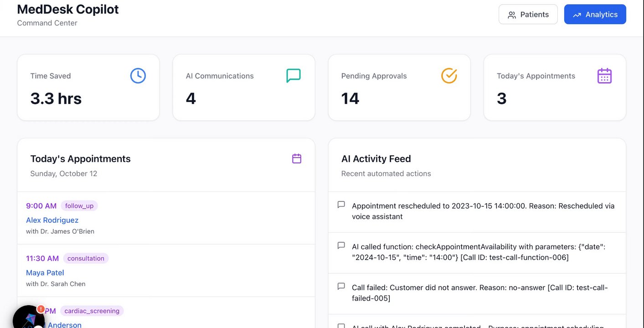This screenshot has height=328, width=644.
Task: Open the Time Saved summary card
Action: pos(88,87)
